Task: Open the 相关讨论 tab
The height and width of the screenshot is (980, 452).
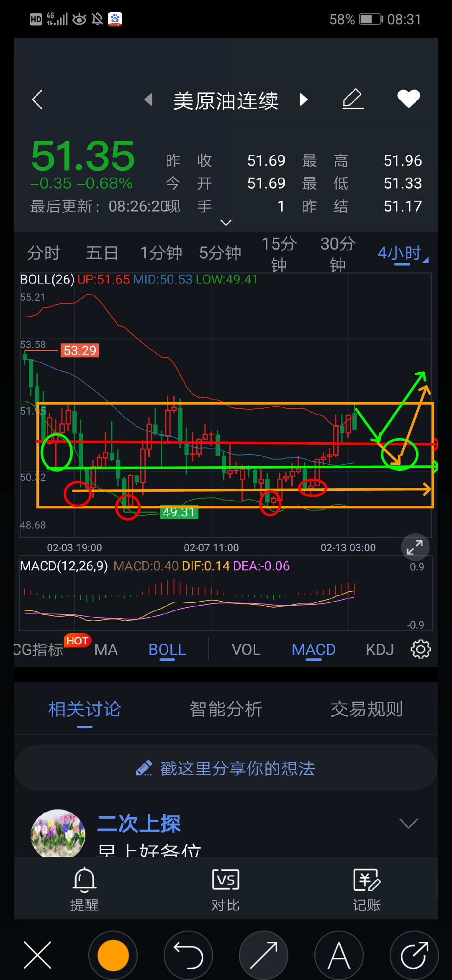Action: click(85, 709)
